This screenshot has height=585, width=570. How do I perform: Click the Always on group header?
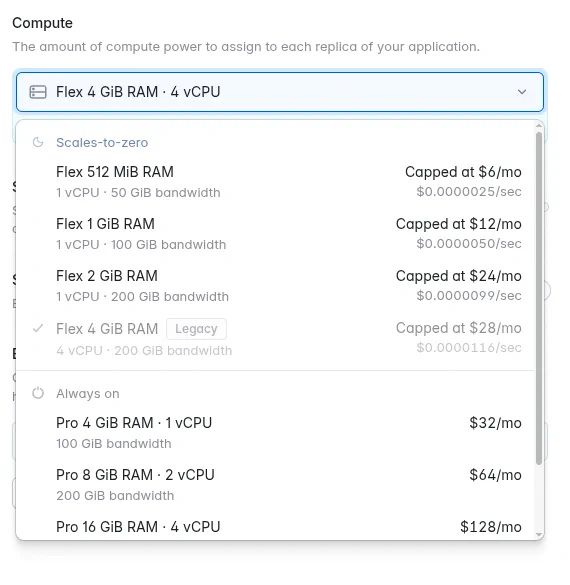point(88,394)
